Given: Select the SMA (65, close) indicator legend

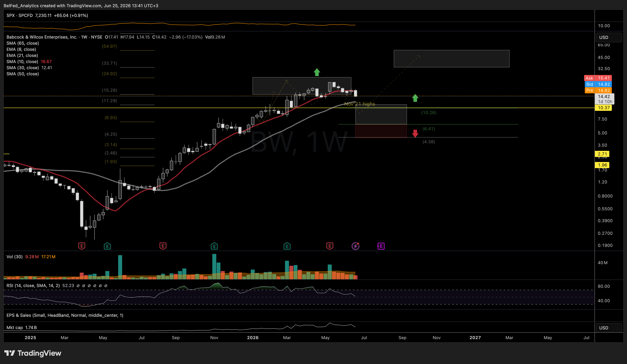Looking at the screenshot, I should pos(23,43).
